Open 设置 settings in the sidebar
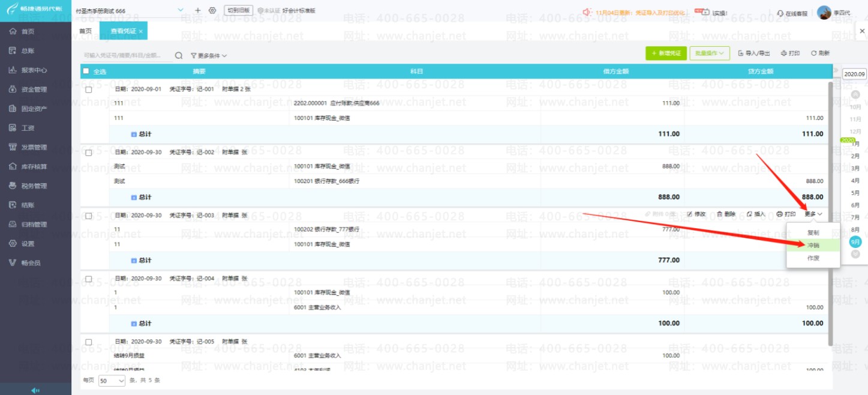 tap(28, 244)
